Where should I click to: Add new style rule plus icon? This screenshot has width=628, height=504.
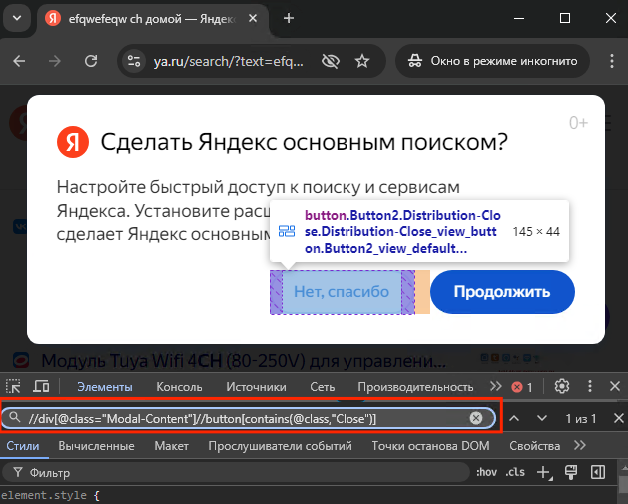click(x=545, y=473)
